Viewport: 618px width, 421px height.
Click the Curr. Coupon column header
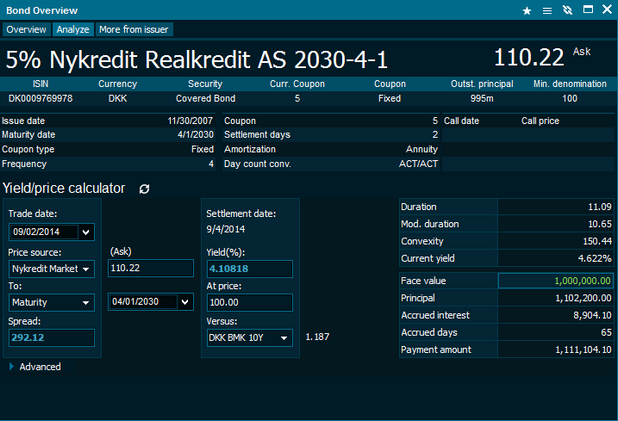pos(297,84)
